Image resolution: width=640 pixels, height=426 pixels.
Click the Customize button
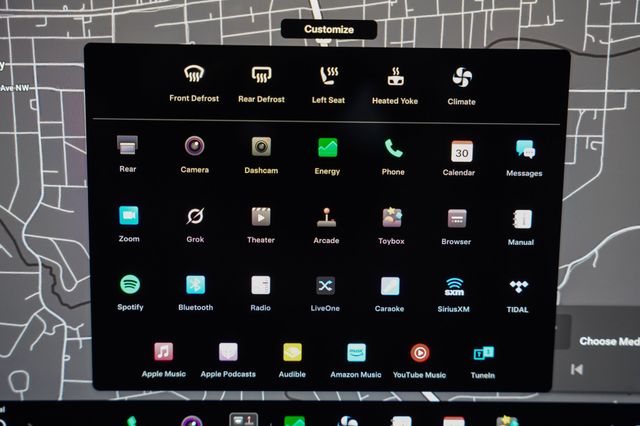(x=329, y=29)
